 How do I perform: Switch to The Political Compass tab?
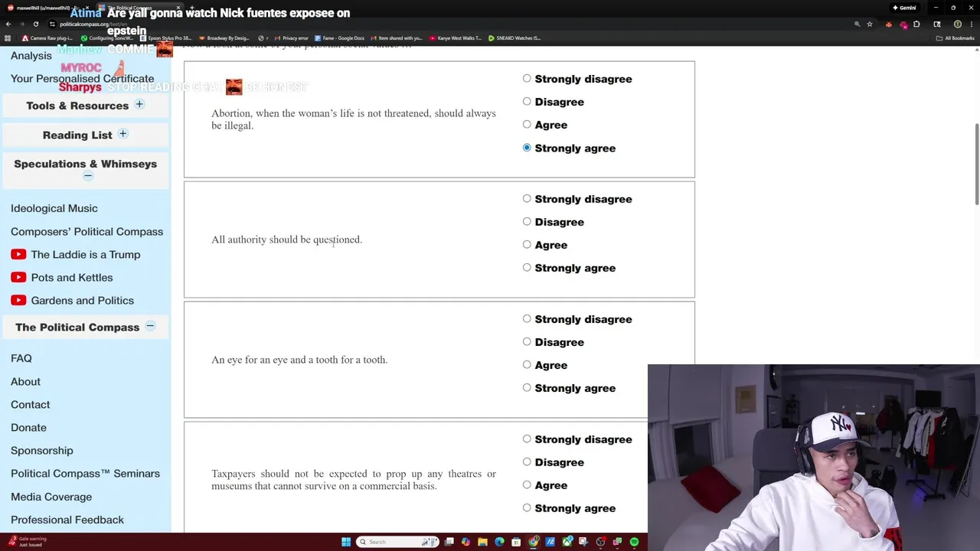pyautogui.click(x=139, y=8)
